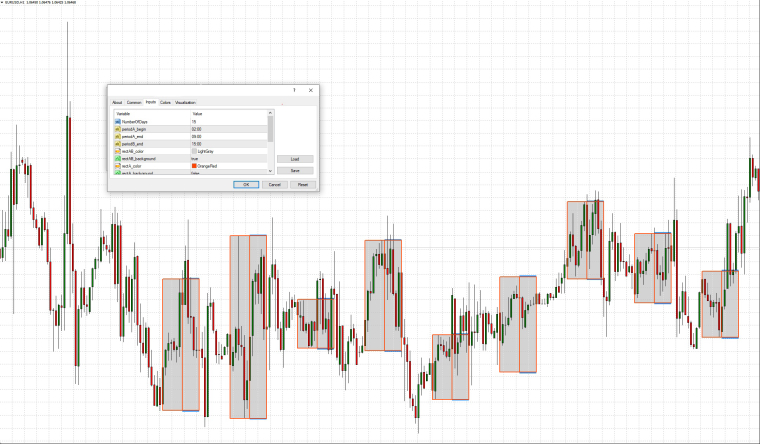Select the rectAB_background value true
This screenshot has width=760, height=444.
coord(194,159)
